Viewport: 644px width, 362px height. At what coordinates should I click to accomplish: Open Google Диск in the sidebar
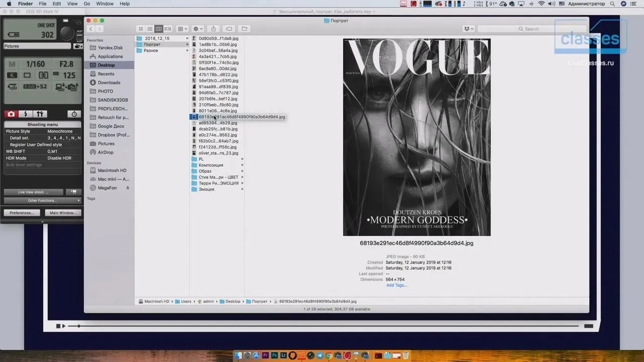tap(110, 126)
